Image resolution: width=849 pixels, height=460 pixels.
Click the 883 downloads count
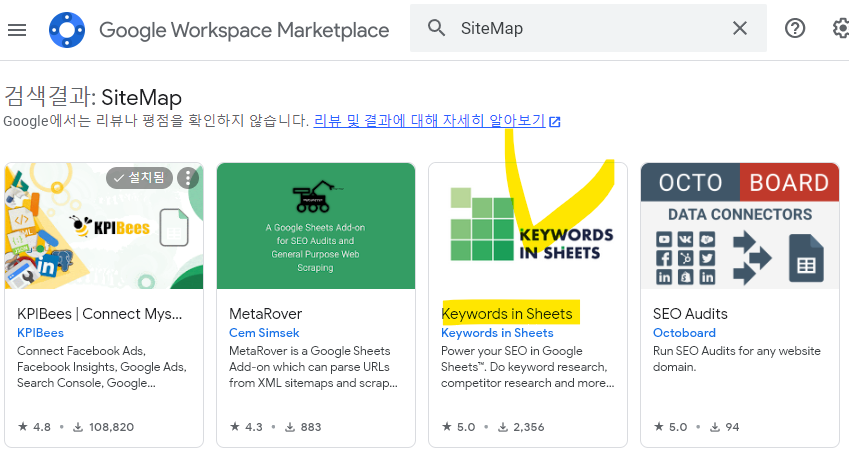click(x=303, y=427)
